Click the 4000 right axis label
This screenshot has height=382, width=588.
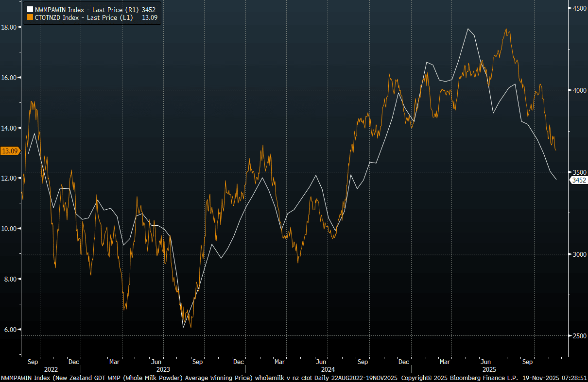pyautogui.click(x=579, y=90)
